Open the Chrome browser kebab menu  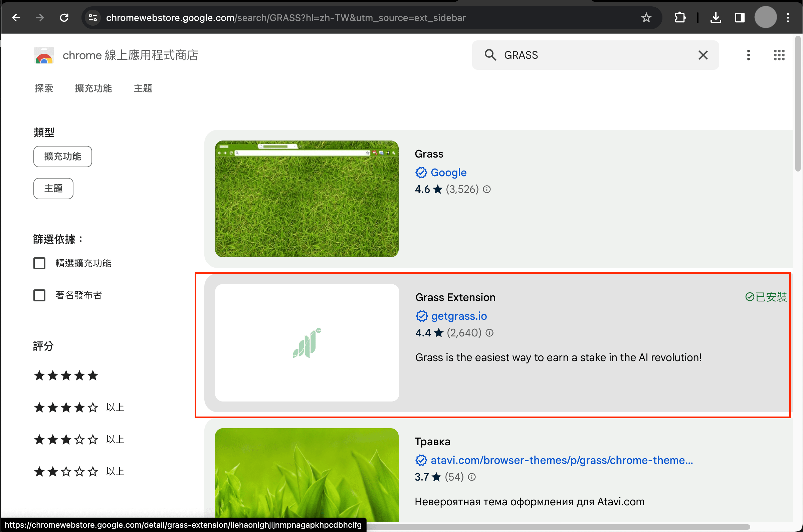pos(788,18)
